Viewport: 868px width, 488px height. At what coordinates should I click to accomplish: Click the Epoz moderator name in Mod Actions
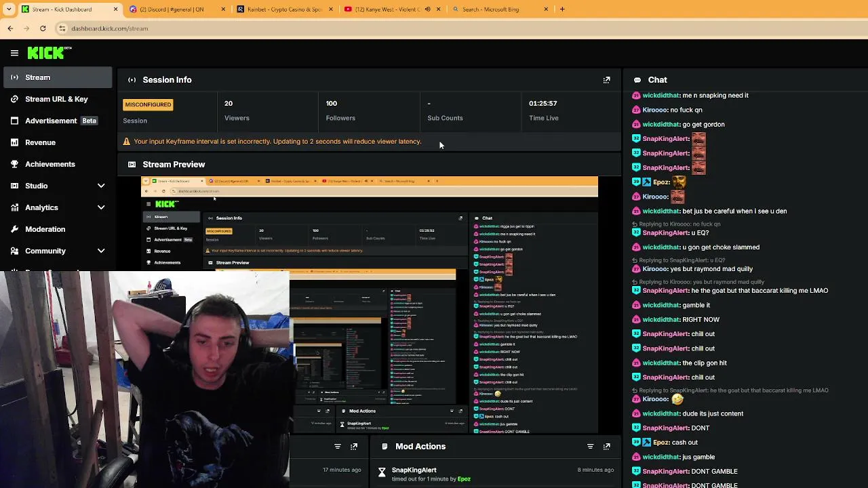point(464,479)
